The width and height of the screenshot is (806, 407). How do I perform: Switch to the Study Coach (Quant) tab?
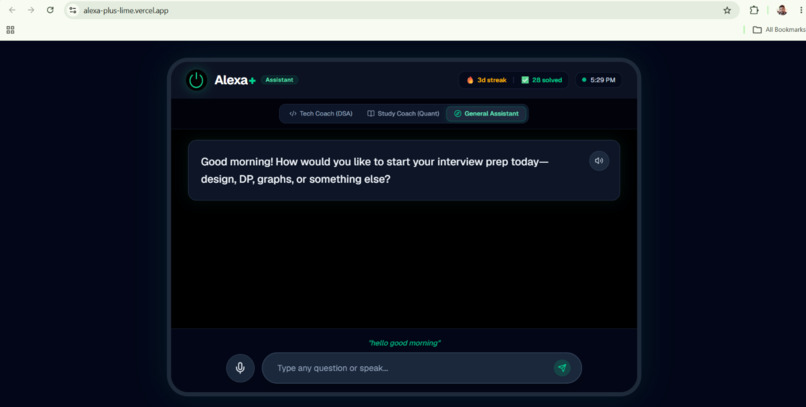[404, 114]
